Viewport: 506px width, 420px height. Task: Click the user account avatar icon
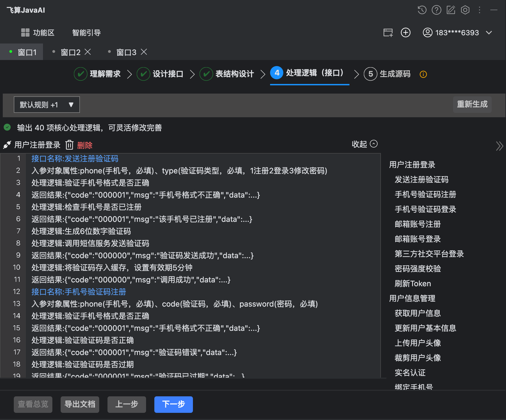tap(427, 32)
